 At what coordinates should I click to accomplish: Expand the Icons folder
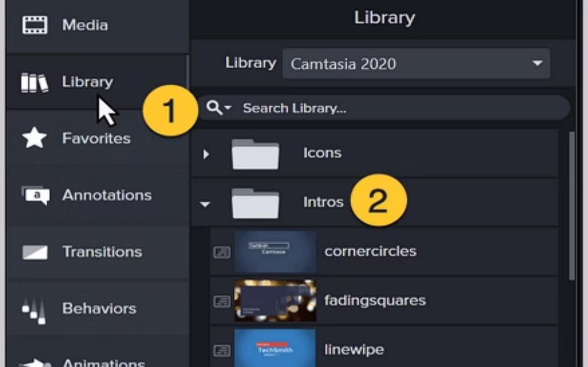point(206,154)
